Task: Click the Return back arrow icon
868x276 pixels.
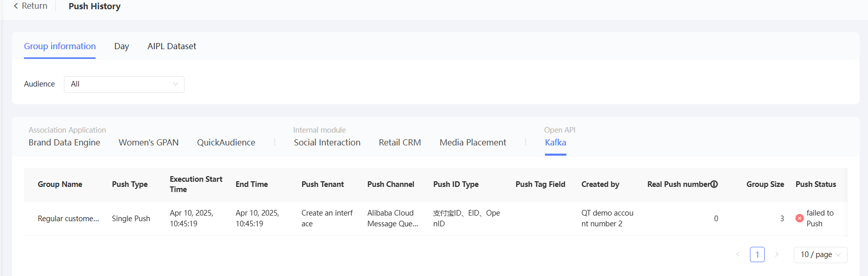Action: click(16, 6)
